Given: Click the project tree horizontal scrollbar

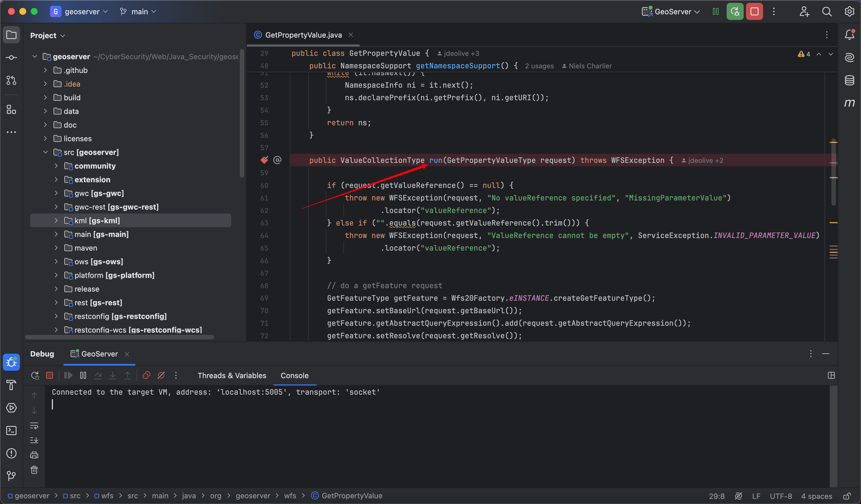Looking at the screenshot, I should point(120,337).
